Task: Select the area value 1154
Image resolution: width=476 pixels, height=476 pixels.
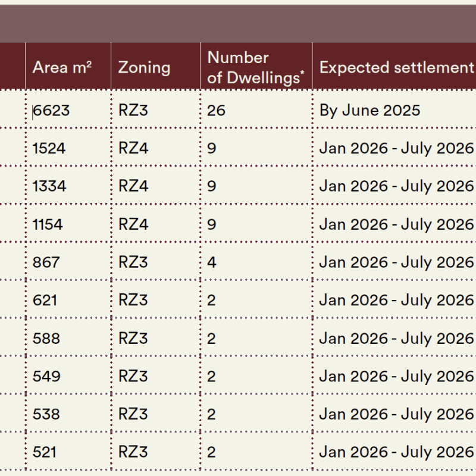Action: pyautogui.click(x=48, y=224)
